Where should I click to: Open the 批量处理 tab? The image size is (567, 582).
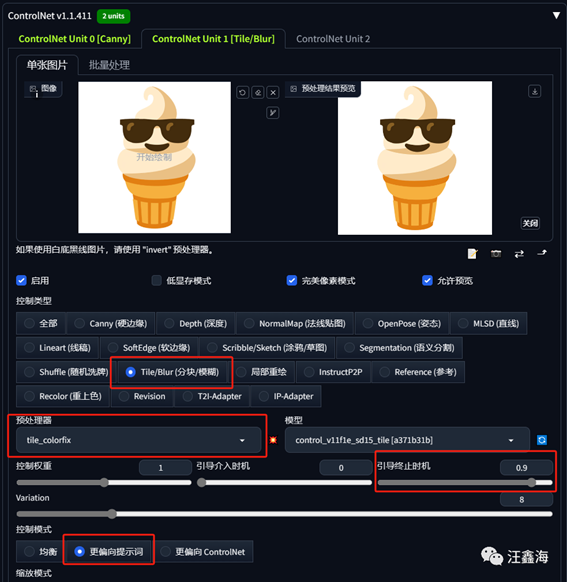109,65
